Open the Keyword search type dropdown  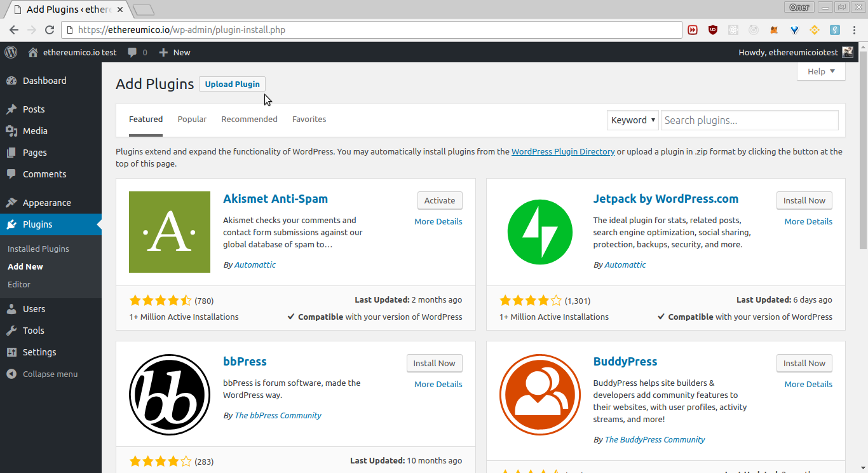(x=632, y=120)
